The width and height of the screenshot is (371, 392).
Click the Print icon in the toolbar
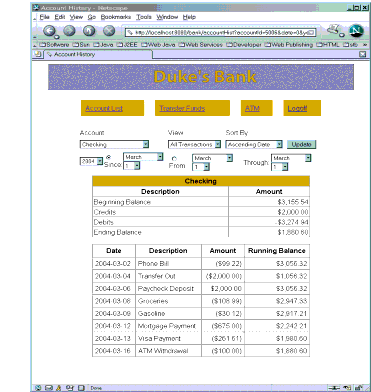point(333,30)
